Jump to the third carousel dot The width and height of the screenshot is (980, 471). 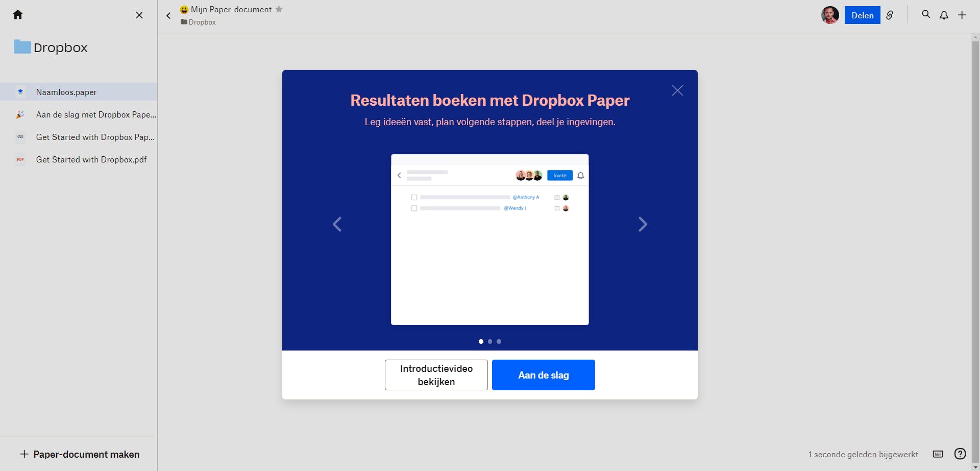(499, 341)
